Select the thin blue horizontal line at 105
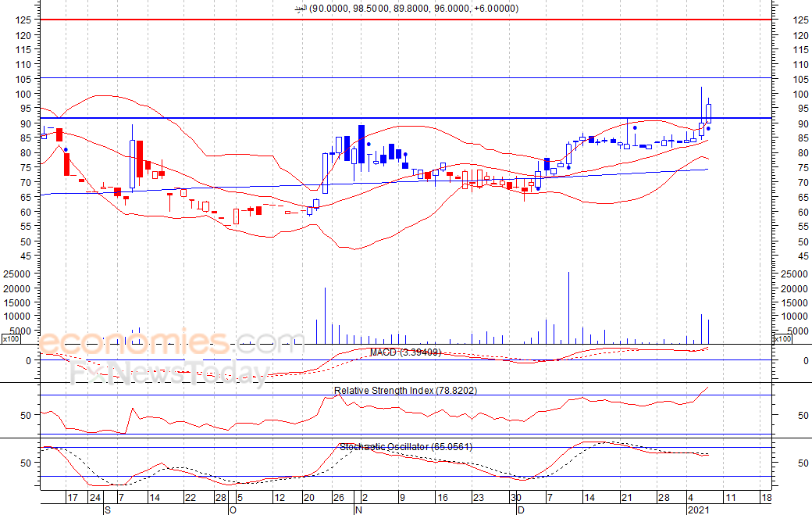This screenshot has width=812, height=515. (406, 77)
